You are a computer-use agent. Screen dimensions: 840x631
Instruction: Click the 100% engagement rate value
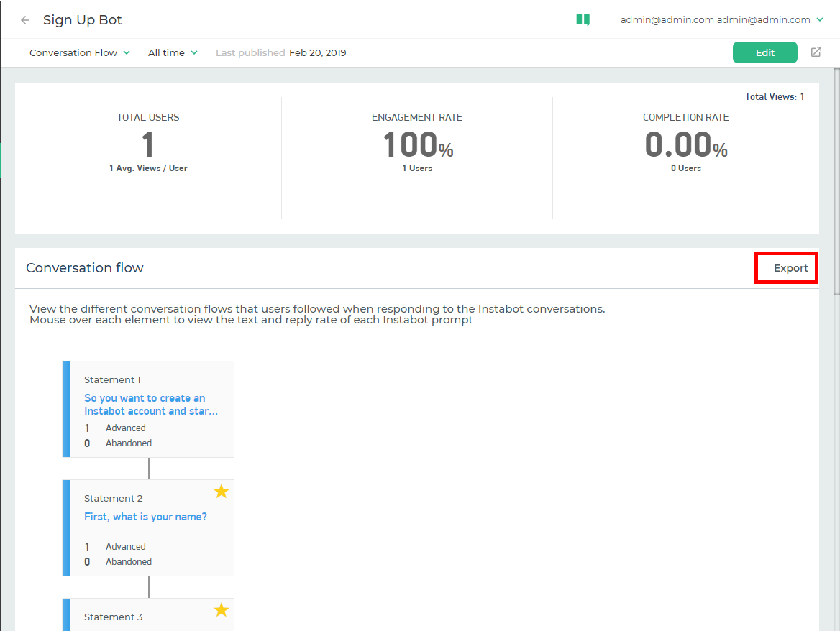418,144
